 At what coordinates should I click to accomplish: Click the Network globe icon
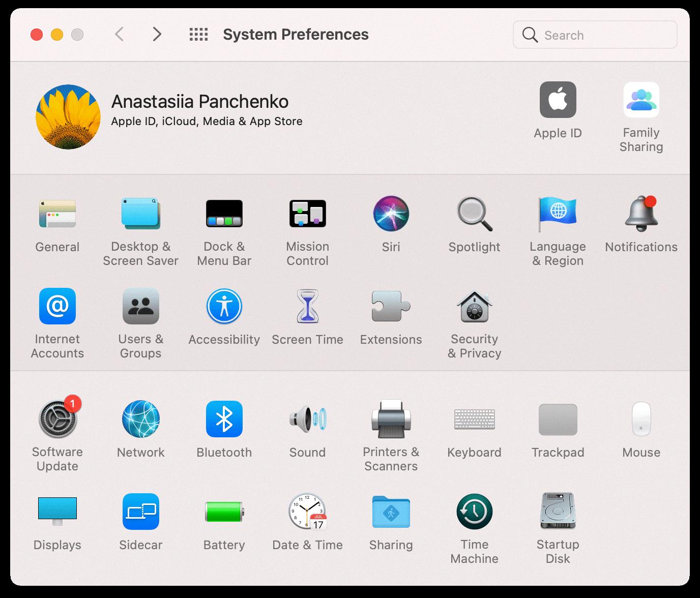(141, 420)
